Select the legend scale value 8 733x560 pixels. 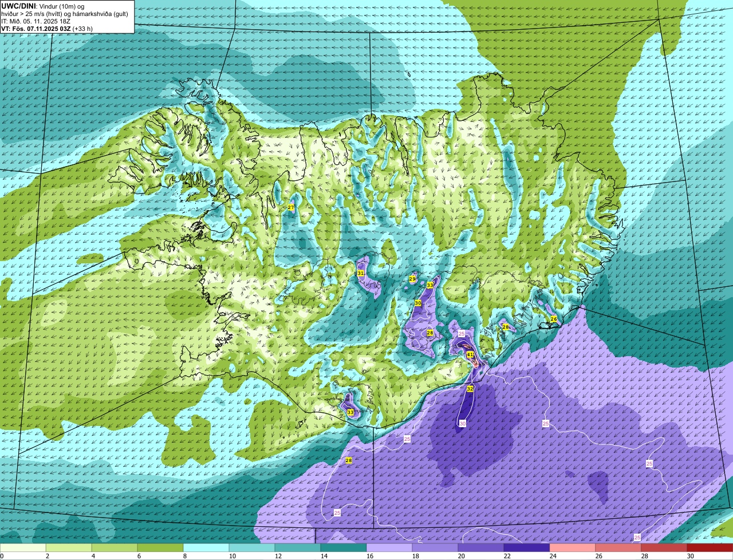(x=184, y=556)
